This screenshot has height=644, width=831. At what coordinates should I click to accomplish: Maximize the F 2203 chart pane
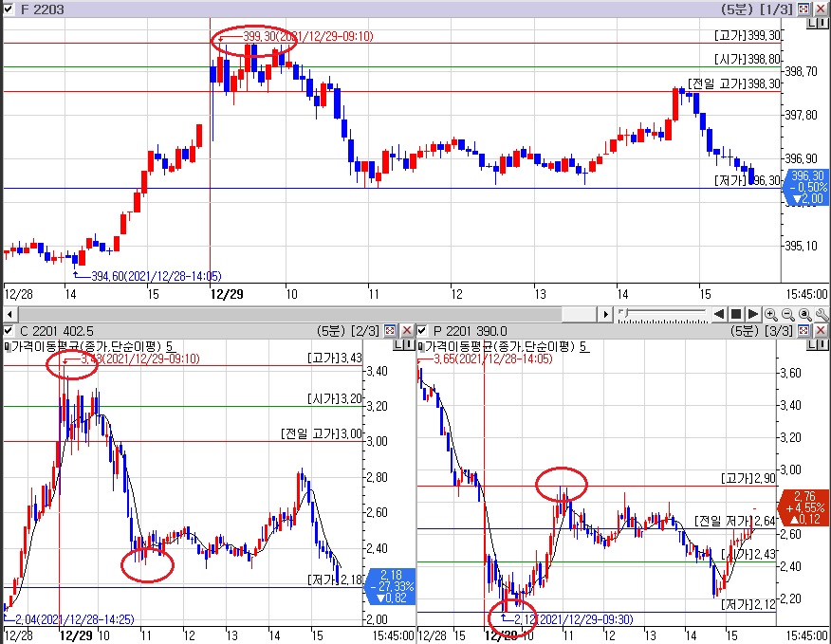(803, 9)
